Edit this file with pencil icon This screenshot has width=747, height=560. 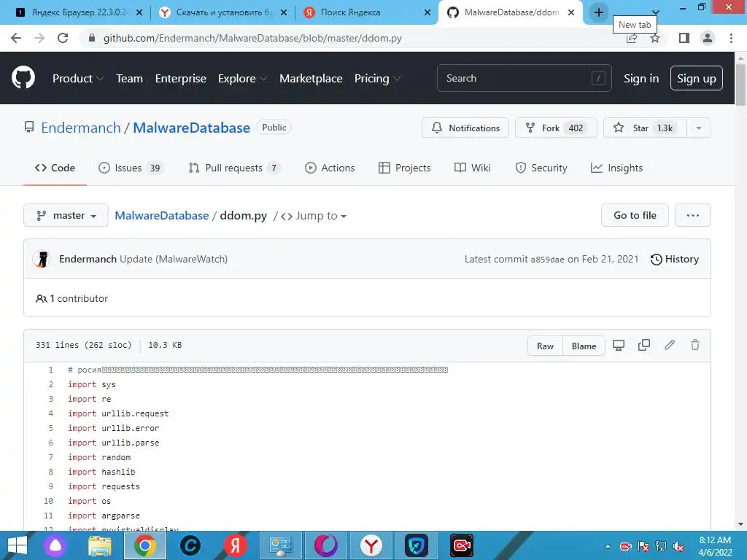(x=670, y=345)
